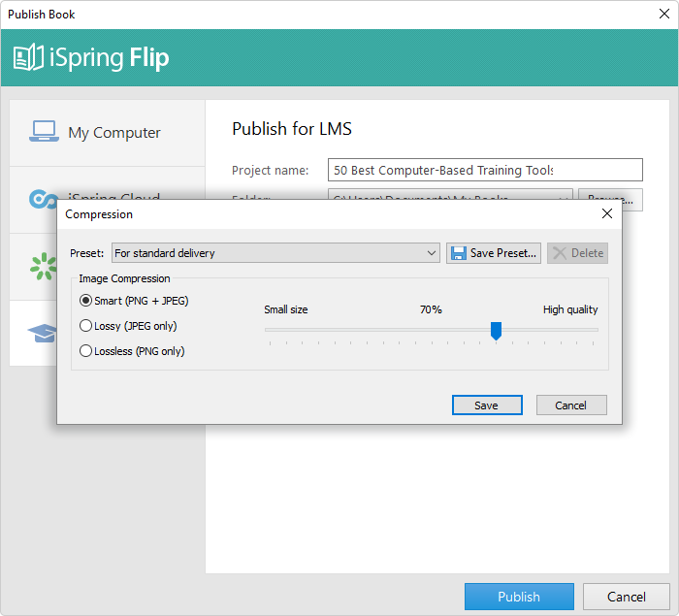679x616 pixels.
Task: Save the compression settings
Action: click(487, 405)
